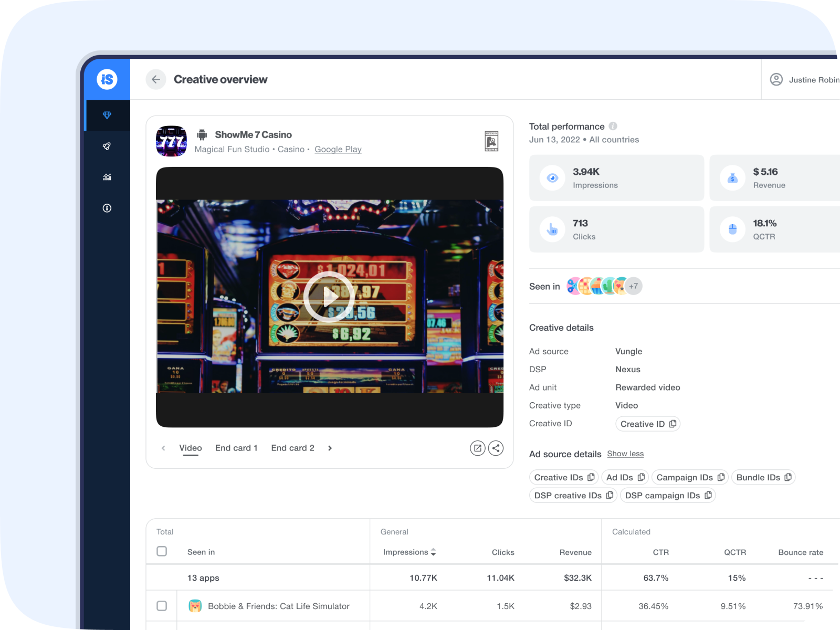The height and width of the screenshot is (630, 840).
Task: Copy the Creative ID value
Action: coord(648,424)
